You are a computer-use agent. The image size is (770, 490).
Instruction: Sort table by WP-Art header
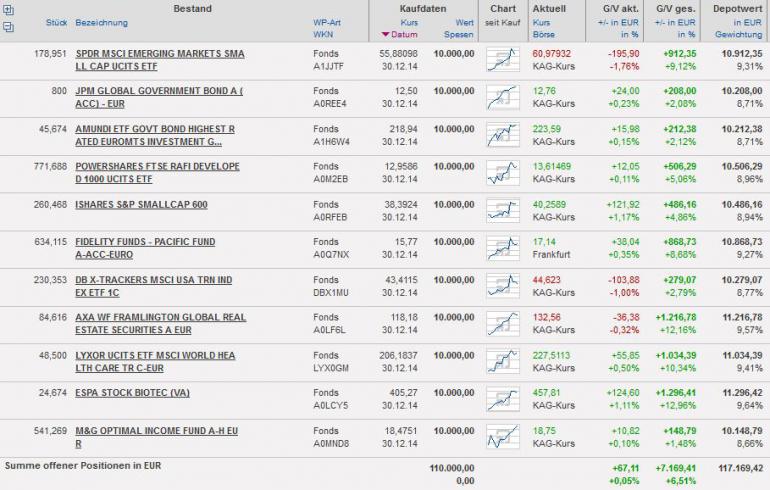point(327,23)
